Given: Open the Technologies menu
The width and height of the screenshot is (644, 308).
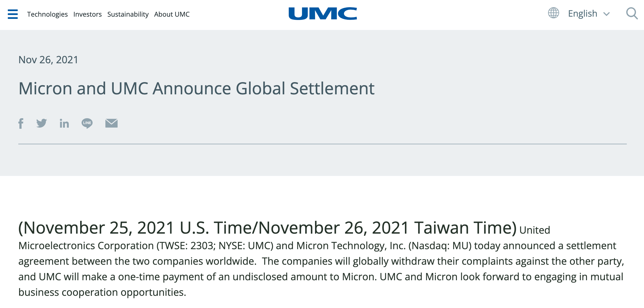Looking at the screenshot, I should (47, 14).
